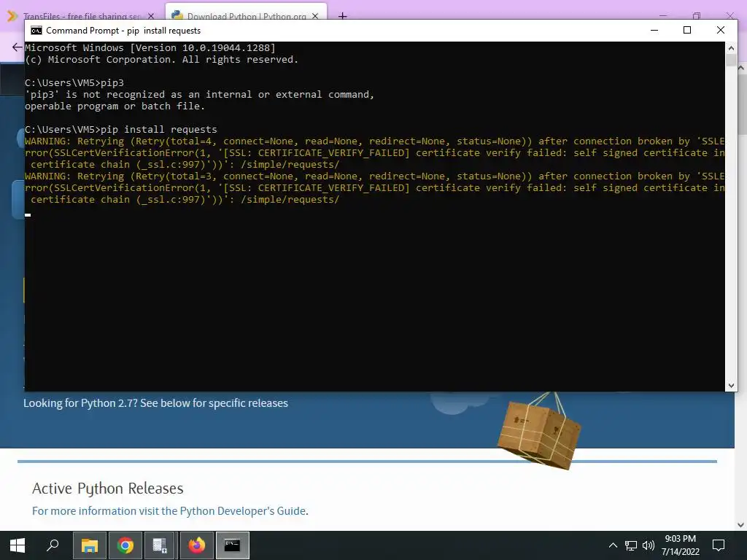Viewport: 747px width, 560px height.
Task: Minimize the Command Prompt window
Action: click(654, 30)
